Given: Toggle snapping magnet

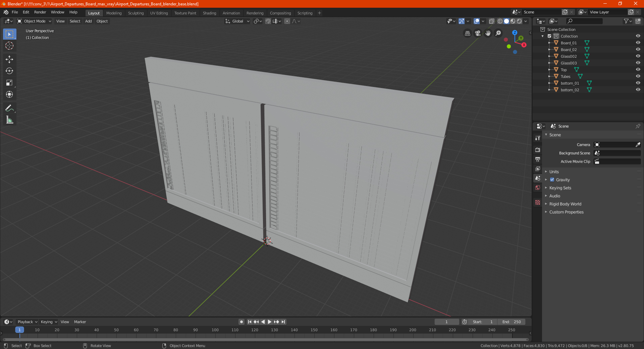Looking at the screenshot, I should 268,21.
